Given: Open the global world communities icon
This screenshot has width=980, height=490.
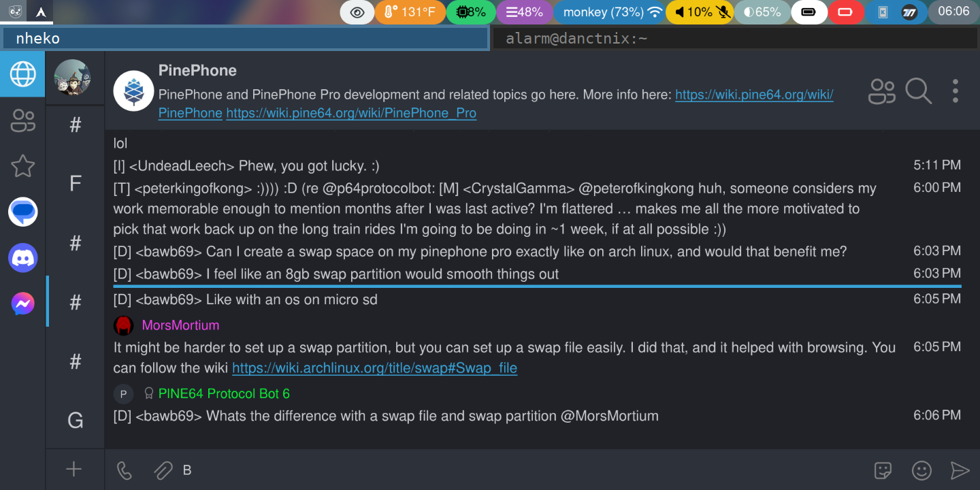Looking at the screenshot, I should click(x=22, y=74).
